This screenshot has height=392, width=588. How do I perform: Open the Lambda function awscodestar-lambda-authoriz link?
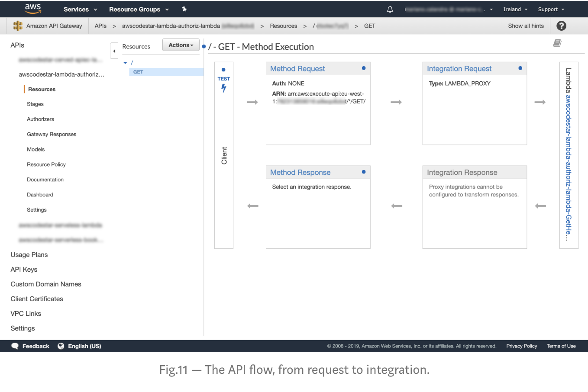pos(569,168)
